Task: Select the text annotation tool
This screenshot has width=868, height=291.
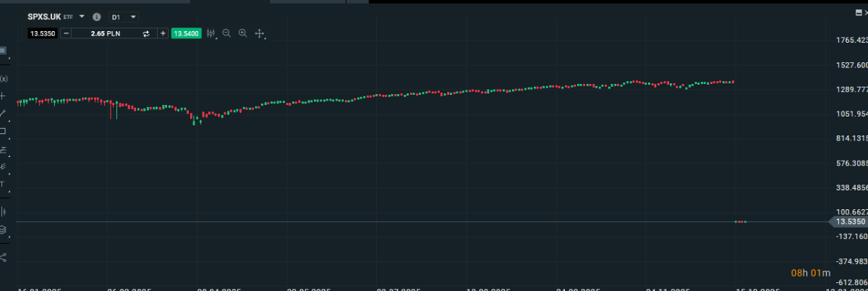Action: point(2,184)
